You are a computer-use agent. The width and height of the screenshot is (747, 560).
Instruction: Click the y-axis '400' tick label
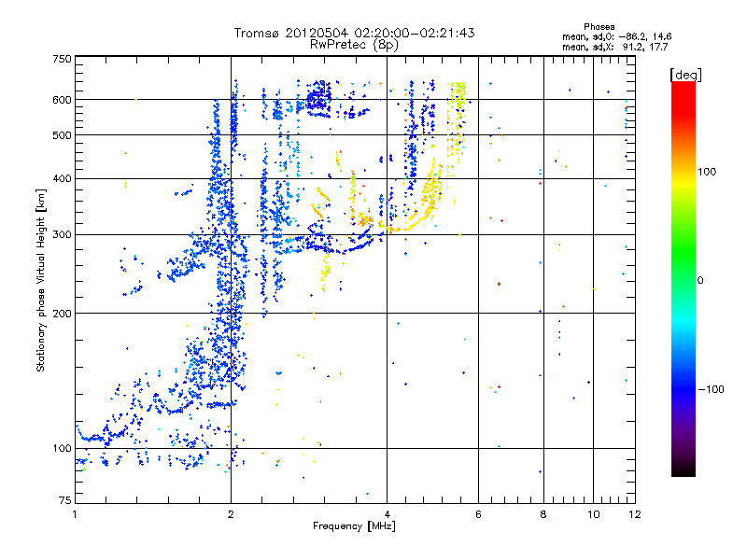click(x=62, y=178)
